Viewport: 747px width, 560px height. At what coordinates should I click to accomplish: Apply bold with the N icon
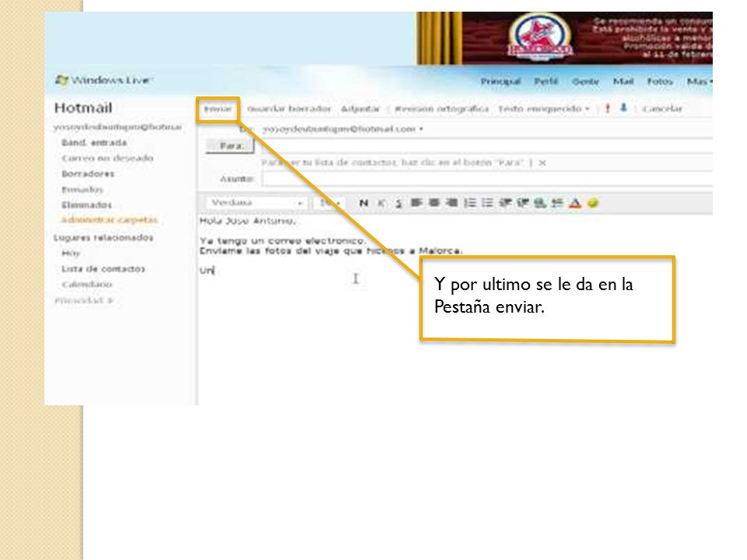point(363,203)
